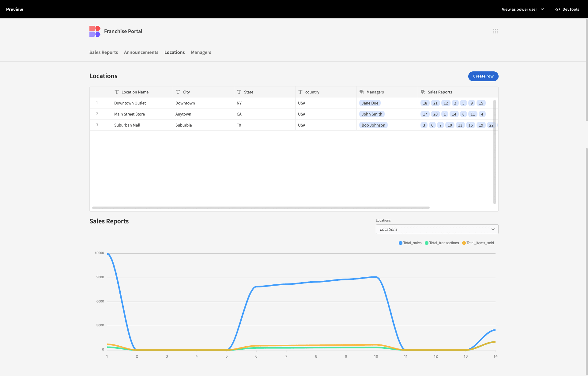Select the Suburban Mall cell
Screen dimensions: 588x376
tap(142, 125)
